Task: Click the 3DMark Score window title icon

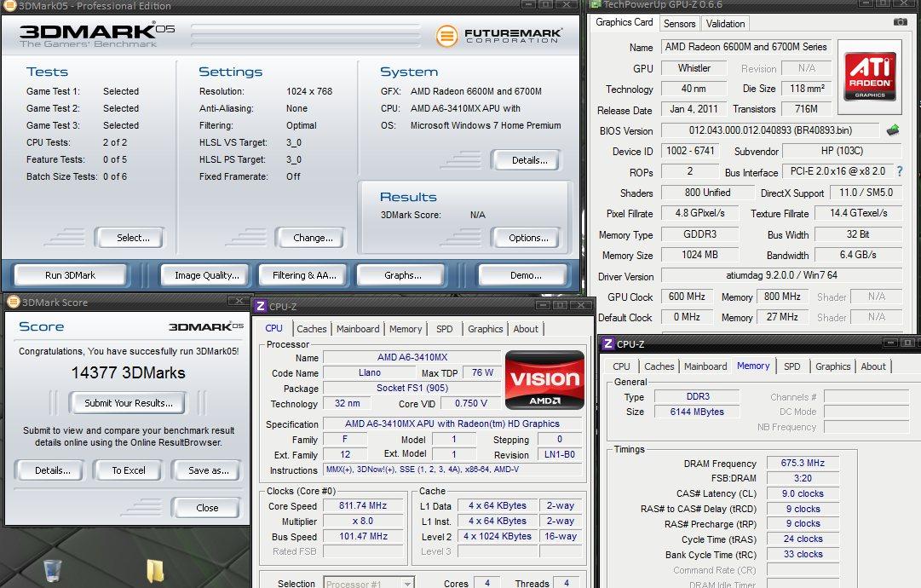Action: click(13, 302)
